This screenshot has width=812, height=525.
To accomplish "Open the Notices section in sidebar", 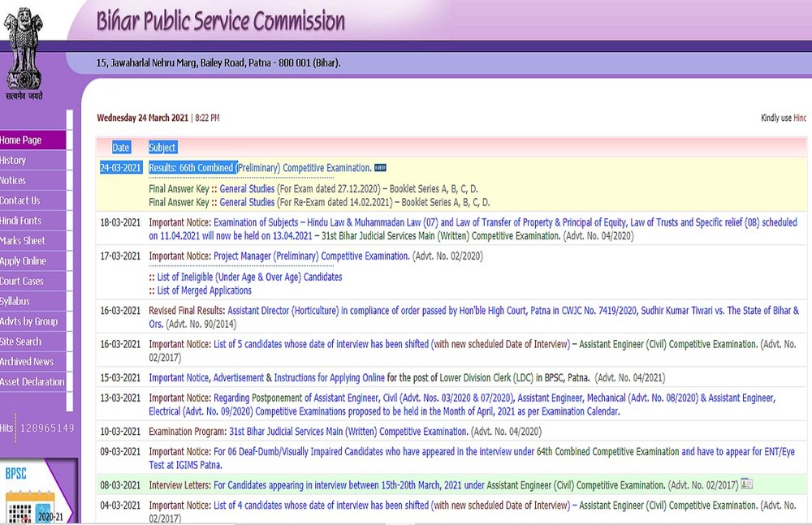I will 14,181.
